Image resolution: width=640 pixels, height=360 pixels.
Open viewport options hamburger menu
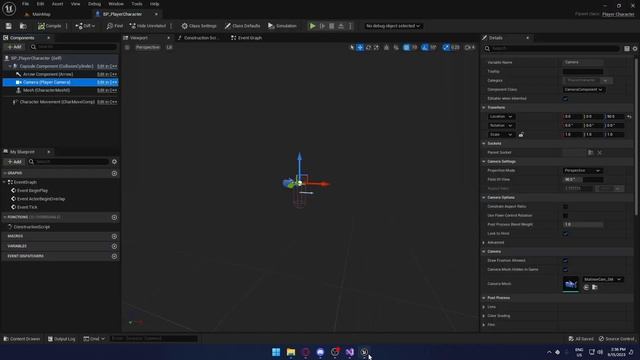[127, 47]
